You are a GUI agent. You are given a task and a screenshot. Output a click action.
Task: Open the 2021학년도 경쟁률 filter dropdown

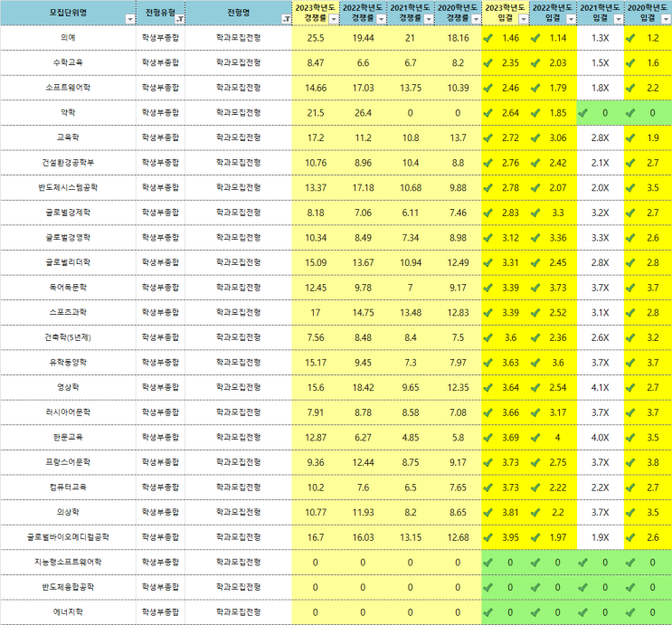tap(429, 19)
